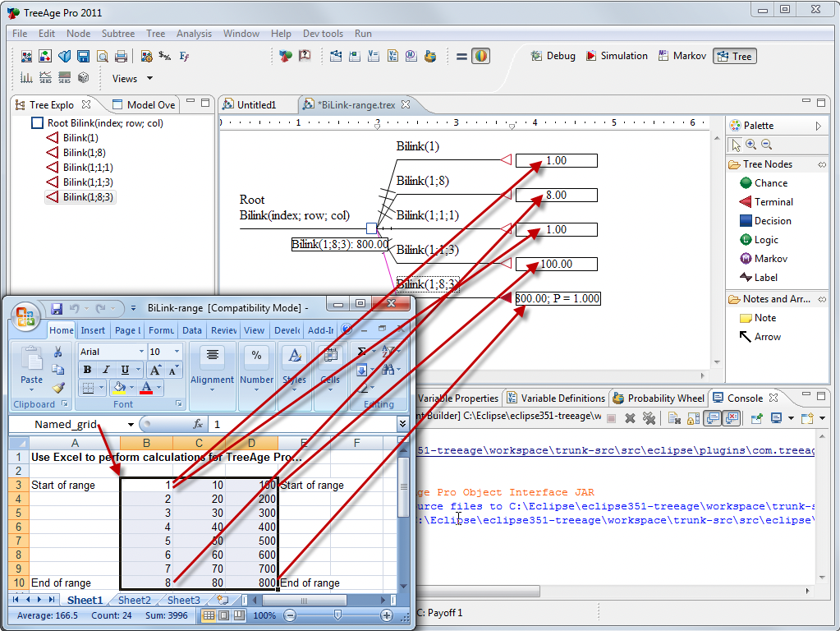The height and width of the screenshot is (631, 840).
Task: Click the Excel Cut scissors icon
Action: coord(57,352)
